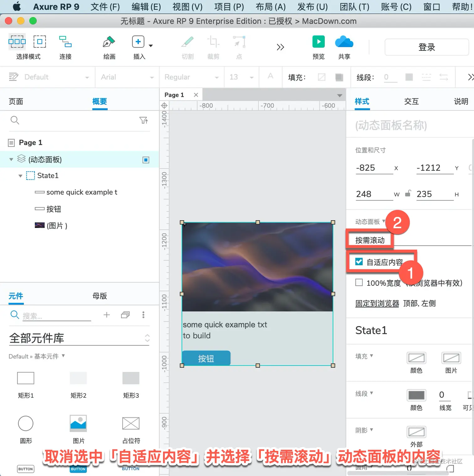This screenshot has width=474, height=476.
Task: Click the pin to browser (固定到浏览器) link
Action: (377, 304)
